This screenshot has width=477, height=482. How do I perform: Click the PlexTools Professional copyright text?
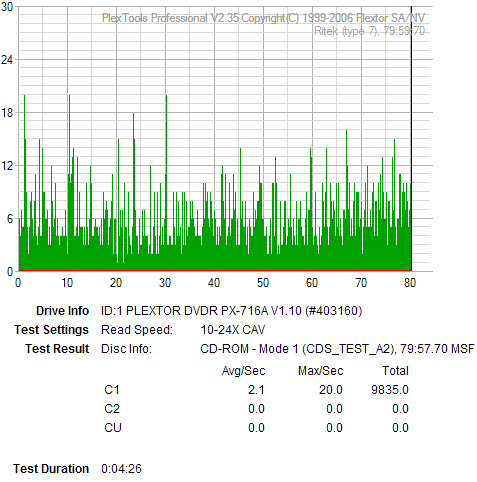263,18
